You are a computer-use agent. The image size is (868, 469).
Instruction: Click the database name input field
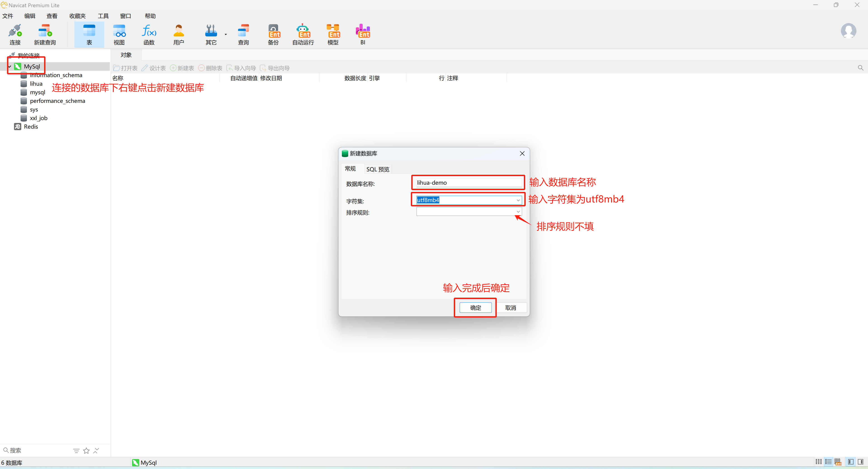pyautogui.click(x=468, y=183)
